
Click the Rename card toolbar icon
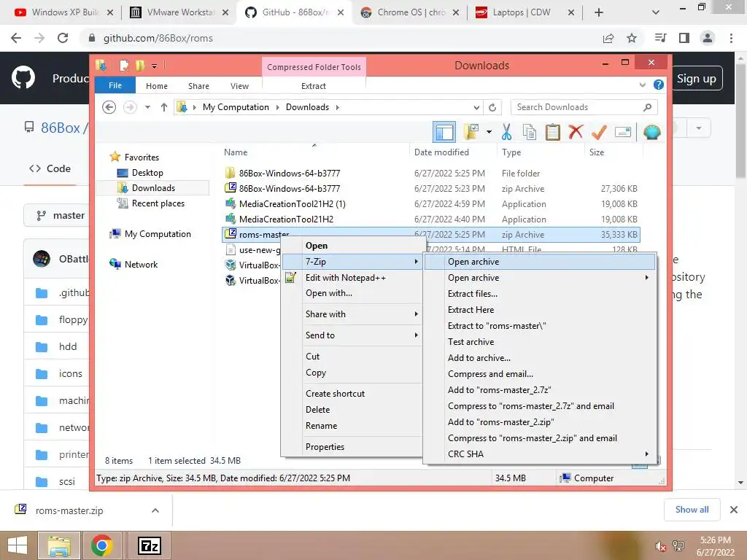tap(623, 132)
